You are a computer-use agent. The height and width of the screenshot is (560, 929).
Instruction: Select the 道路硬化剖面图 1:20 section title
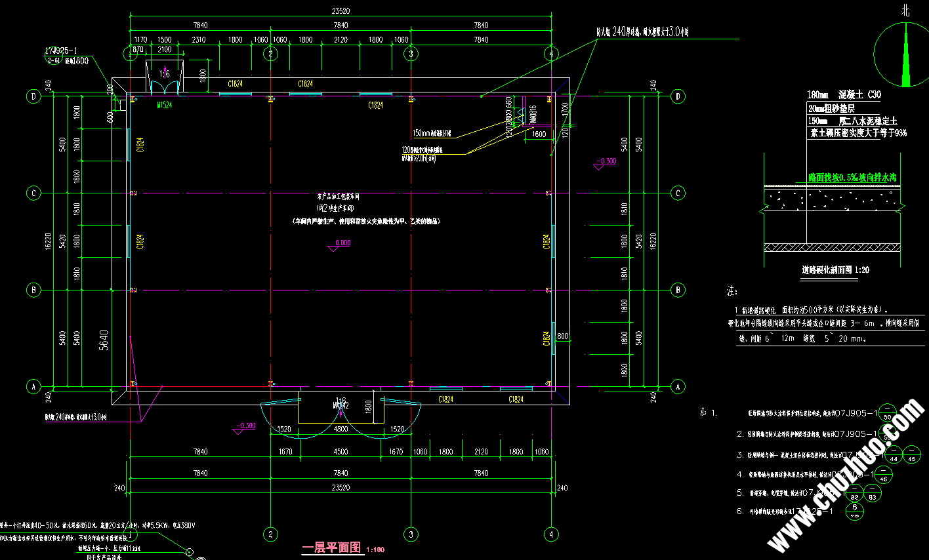tap(835, 270)
